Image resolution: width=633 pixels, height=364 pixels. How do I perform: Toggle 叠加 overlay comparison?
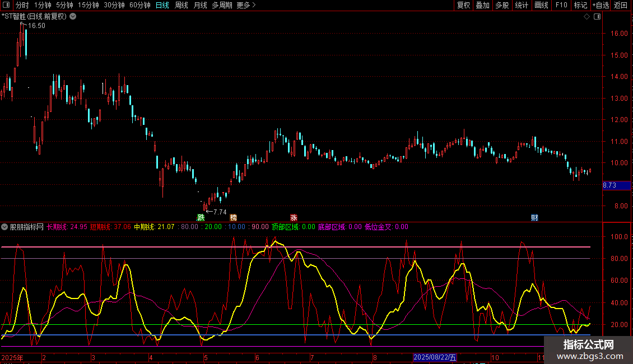coord(482,5)
